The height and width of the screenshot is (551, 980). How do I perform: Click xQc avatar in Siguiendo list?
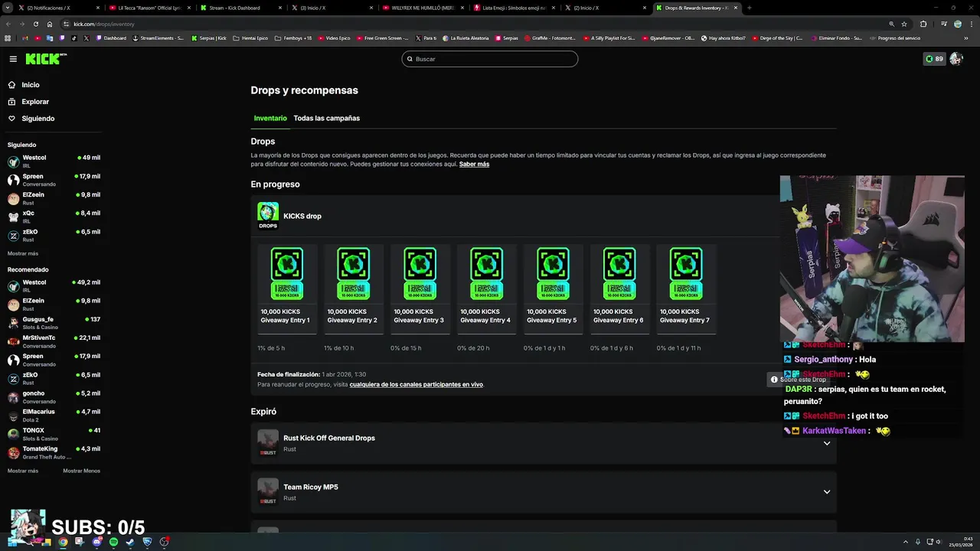[x=13, y=217]
